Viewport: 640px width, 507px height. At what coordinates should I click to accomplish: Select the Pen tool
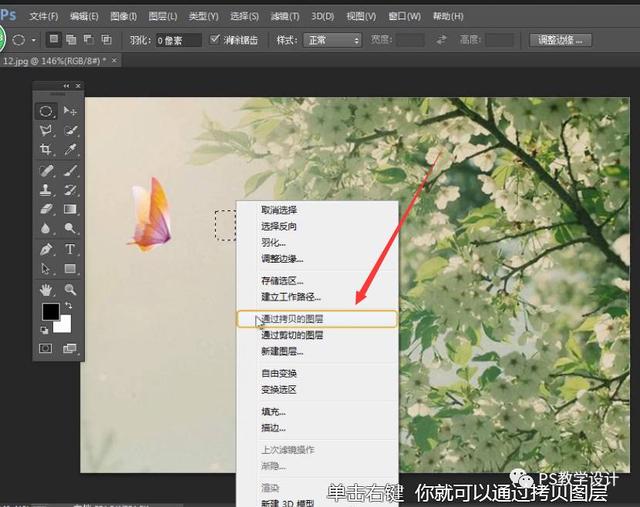click(46, 249)
